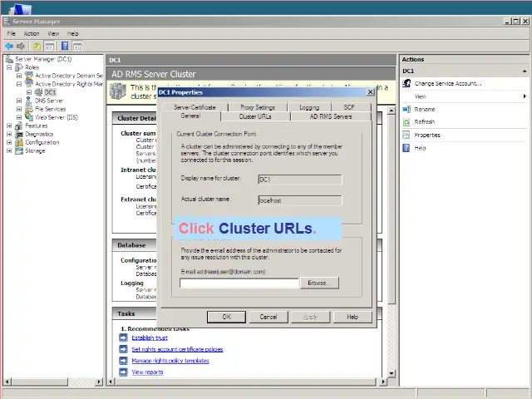This screenshot has width=532, height=399.
Task: Open the File menu
Action: (x=11, y=33)
